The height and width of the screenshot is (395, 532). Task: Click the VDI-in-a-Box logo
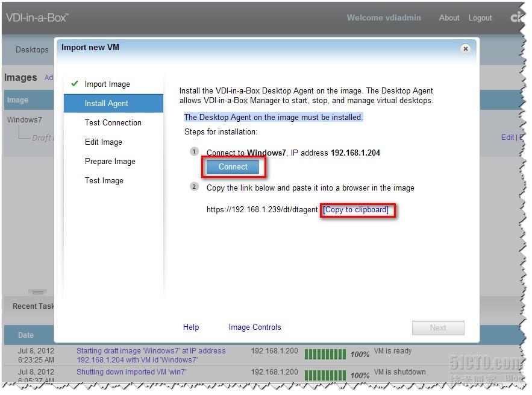37,17
